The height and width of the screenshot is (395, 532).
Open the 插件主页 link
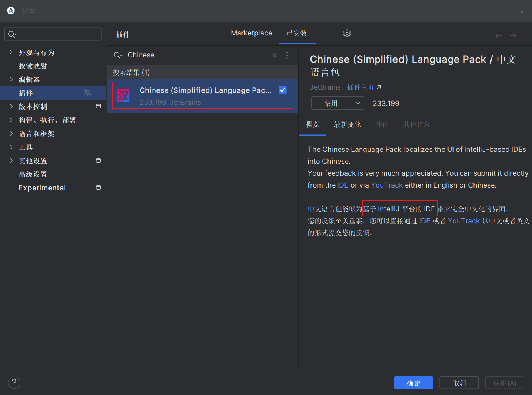(x=364, y=87)
